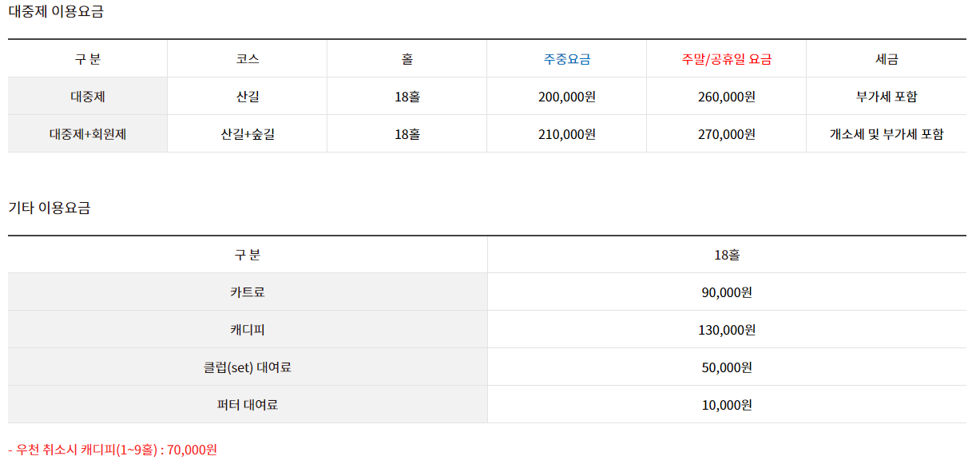Select the standalone '홀' column header
980x468 pixels.
coord(407,59)
